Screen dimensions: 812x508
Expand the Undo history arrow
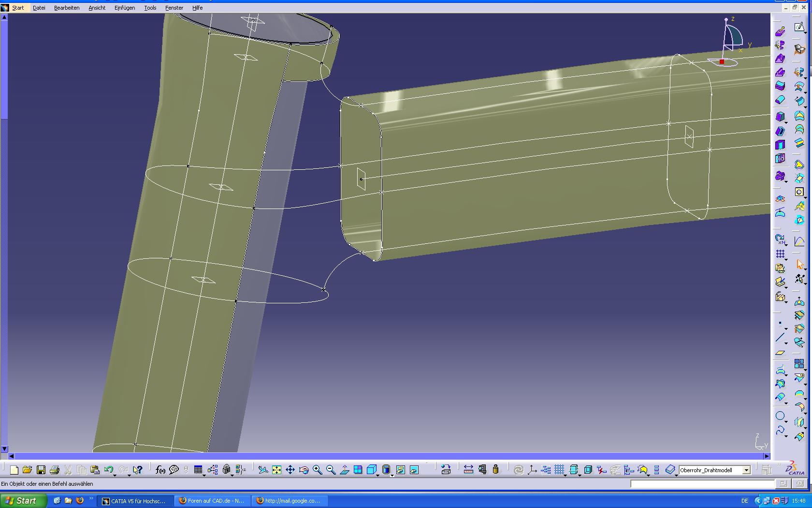click(x=115, y=475)
